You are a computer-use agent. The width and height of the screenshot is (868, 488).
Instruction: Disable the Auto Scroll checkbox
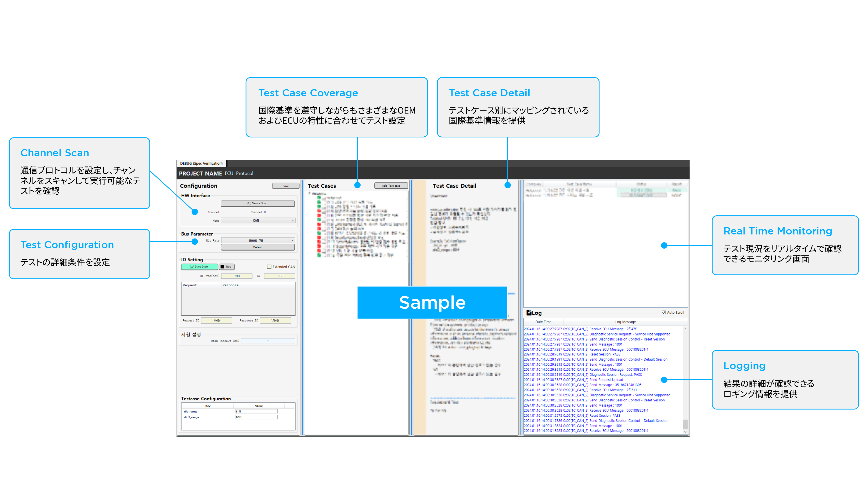[x=663, y=312]
